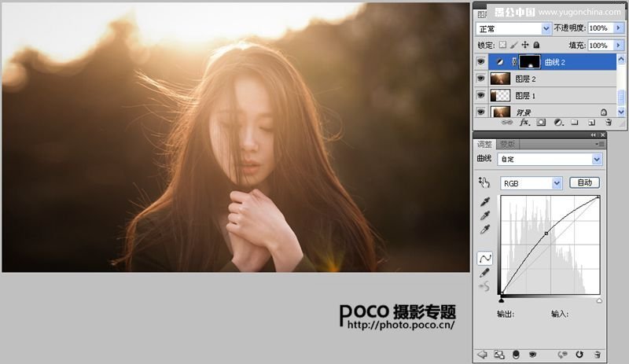629x364 pixels.
Task: Select layer named 背景
Action: pos(524,112)
